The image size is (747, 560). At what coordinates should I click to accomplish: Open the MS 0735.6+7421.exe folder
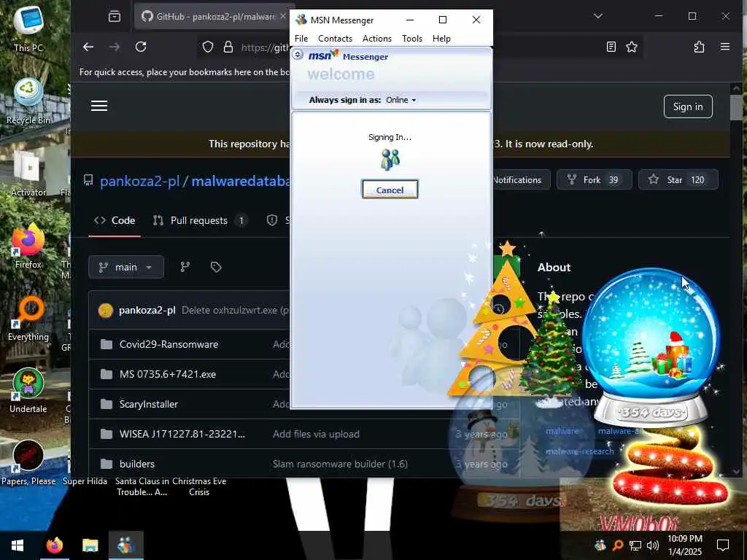pos(168,374)
